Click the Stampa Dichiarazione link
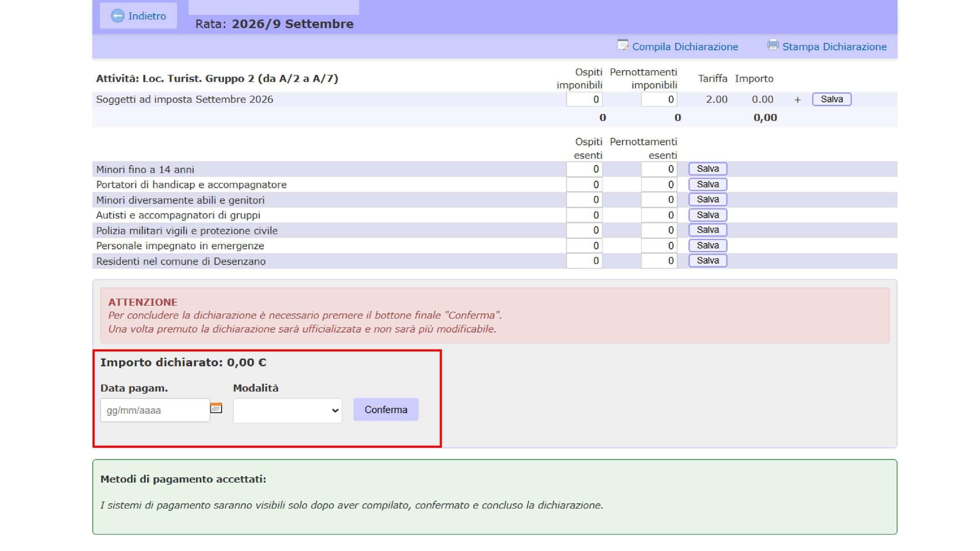The image size is (980, 551). click(834, 47)
